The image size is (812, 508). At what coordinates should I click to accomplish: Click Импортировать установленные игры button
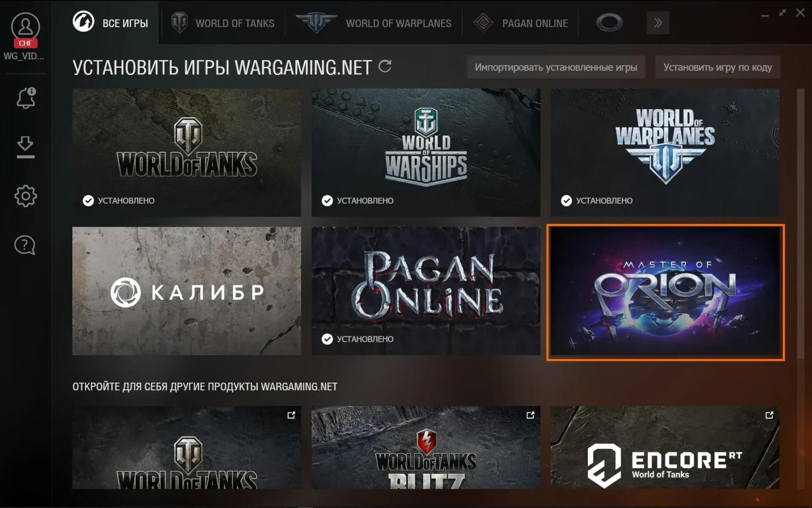point(555,67)
